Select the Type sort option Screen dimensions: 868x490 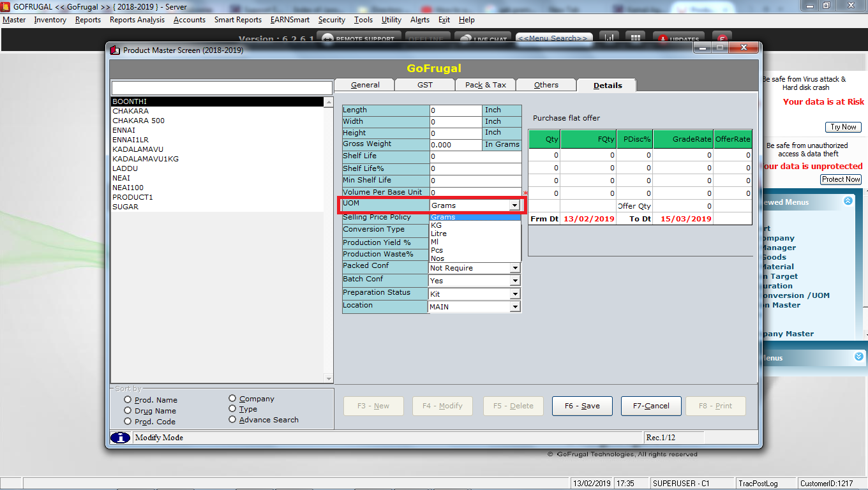point(232,409)
